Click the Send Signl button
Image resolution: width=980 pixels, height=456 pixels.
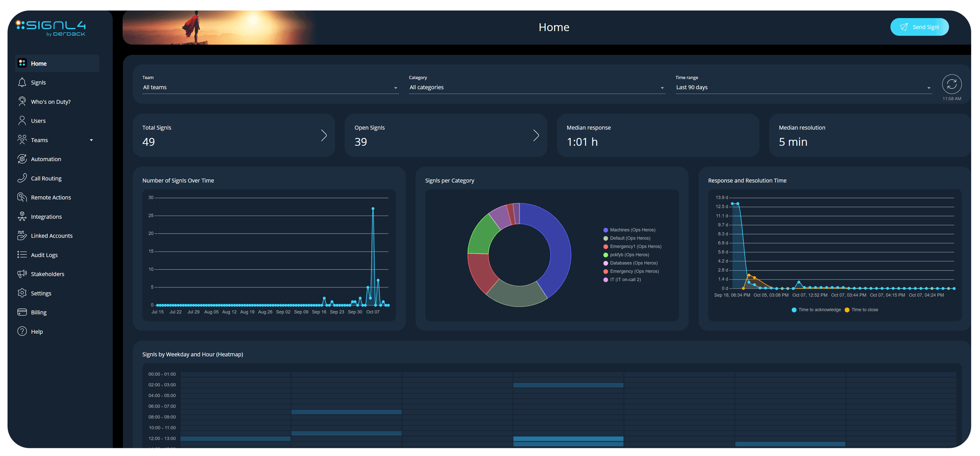[919, 27]
